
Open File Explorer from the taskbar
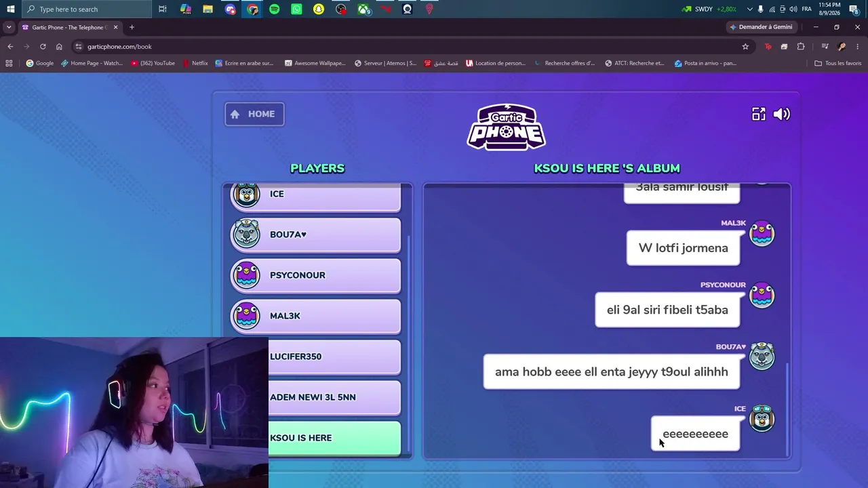[208, 9]
